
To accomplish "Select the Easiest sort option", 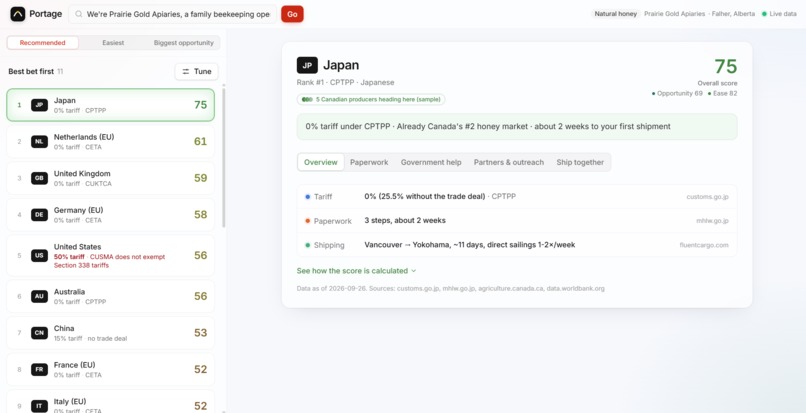I will click(113, 43).
